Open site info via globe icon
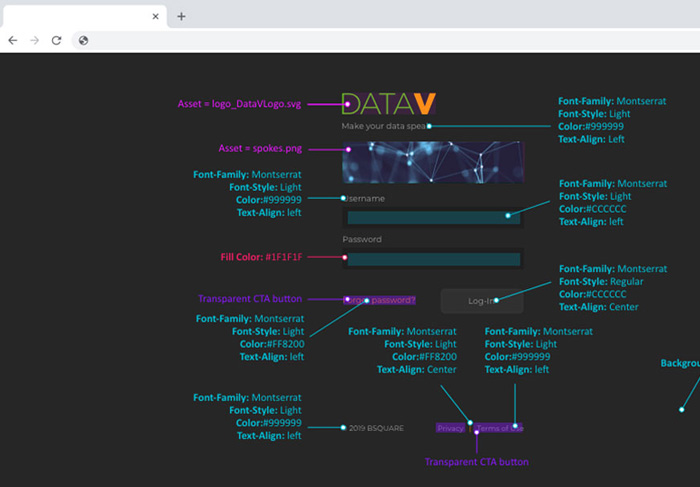The height and width of the screenshot is (487, 700). pyautogui.click(x=84, y=40)
